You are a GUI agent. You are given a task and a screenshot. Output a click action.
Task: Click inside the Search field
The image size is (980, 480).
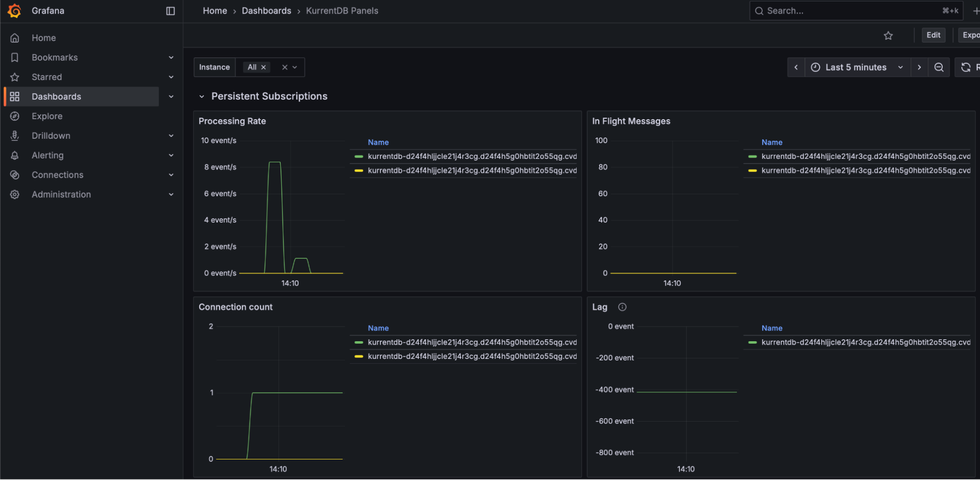click(833, 10)
